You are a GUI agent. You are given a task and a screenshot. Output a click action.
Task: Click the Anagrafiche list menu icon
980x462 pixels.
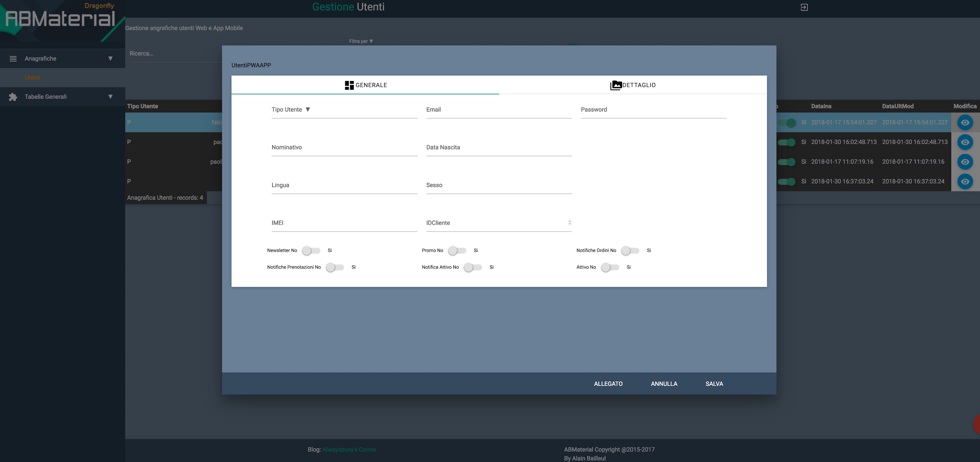[13, 59]
